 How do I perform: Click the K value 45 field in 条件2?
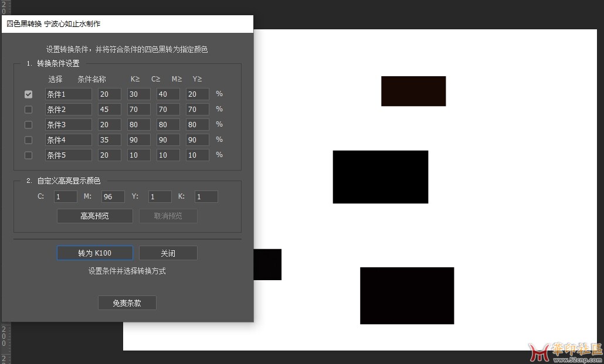[x=110, y=110]
